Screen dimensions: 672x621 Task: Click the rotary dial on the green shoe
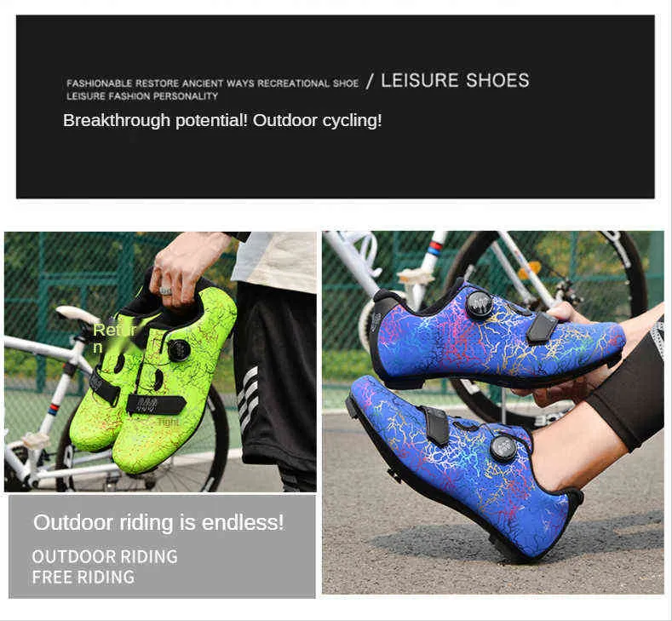[x=179, y=350]
